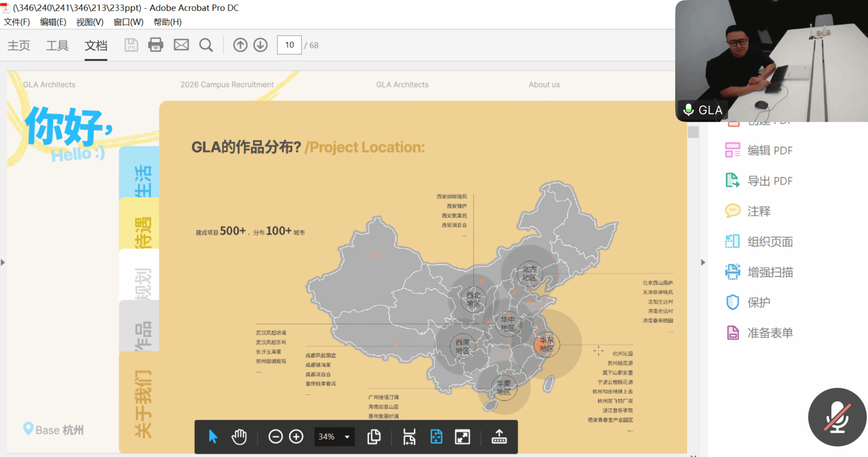This screenshot has height=457, width=868.
Task: Print the document using printer icon
Action: [156, 45]
